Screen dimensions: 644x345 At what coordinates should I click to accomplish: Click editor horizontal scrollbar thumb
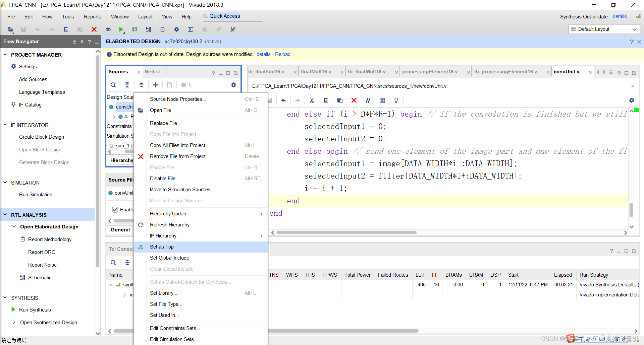pos(346,232)
